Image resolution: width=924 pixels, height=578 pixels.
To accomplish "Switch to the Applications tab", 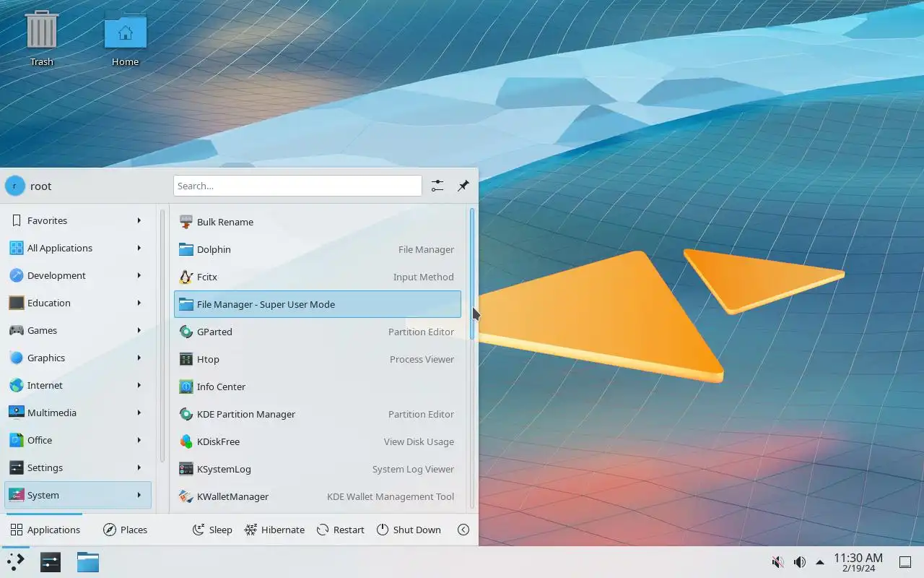I will pyautogui.click(x=45, y=530).
